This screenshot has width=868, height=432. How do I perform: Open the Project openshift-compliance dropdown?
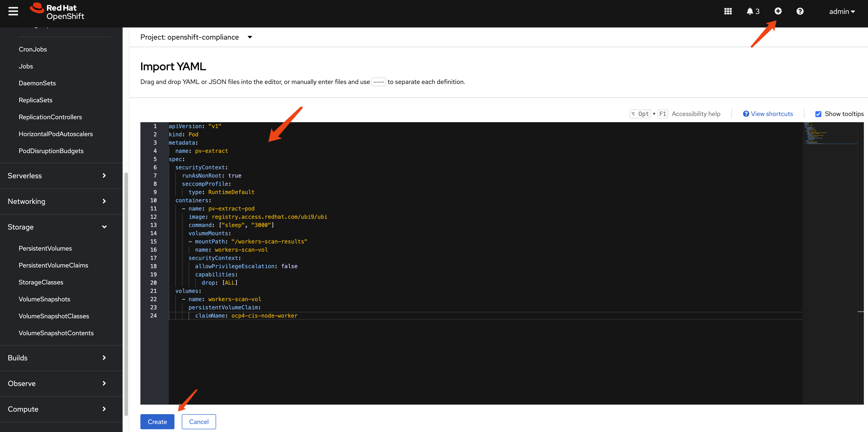tap(196, 37)
